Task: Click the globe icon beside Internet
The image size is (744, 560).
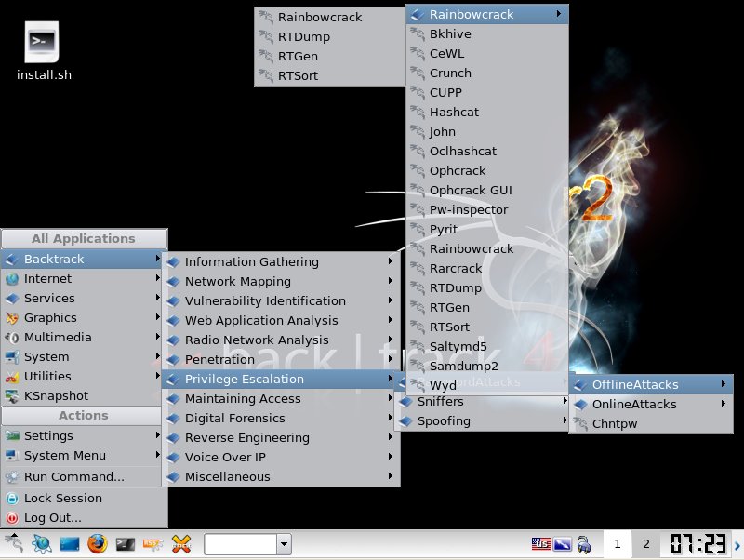Action: pyautogui.click(x=12, y=279)
